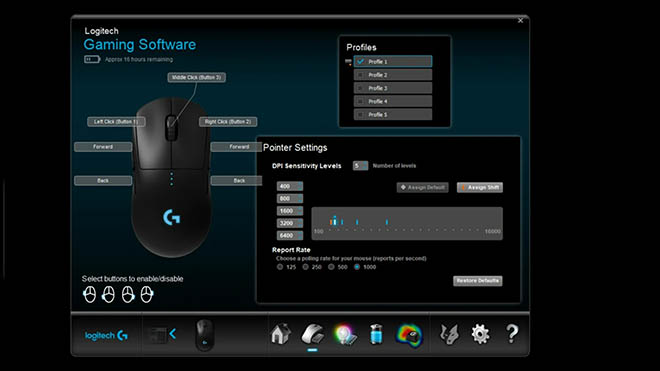Click the Back label left of the mouse

tap(103, 181)
